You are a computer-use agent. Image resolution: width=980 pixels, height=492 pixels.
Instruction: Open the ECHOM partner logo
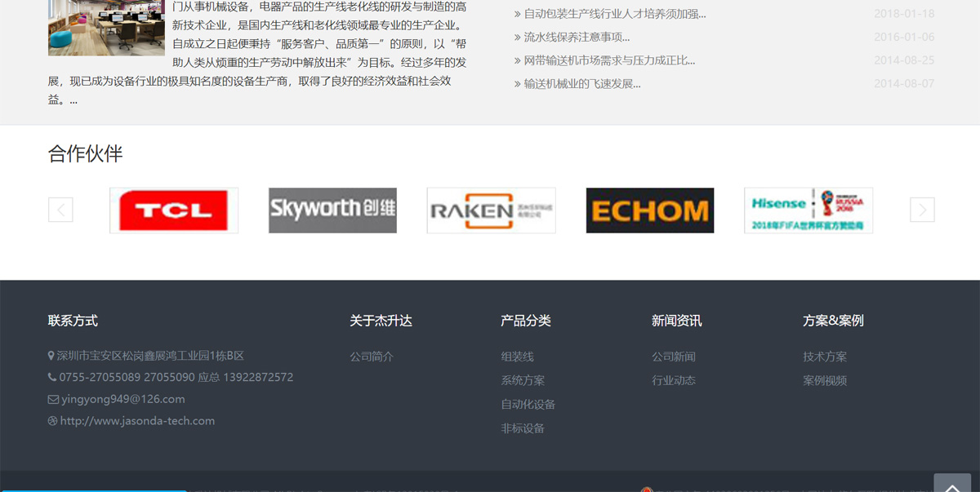pyautogui.click(x=649, y=210)
